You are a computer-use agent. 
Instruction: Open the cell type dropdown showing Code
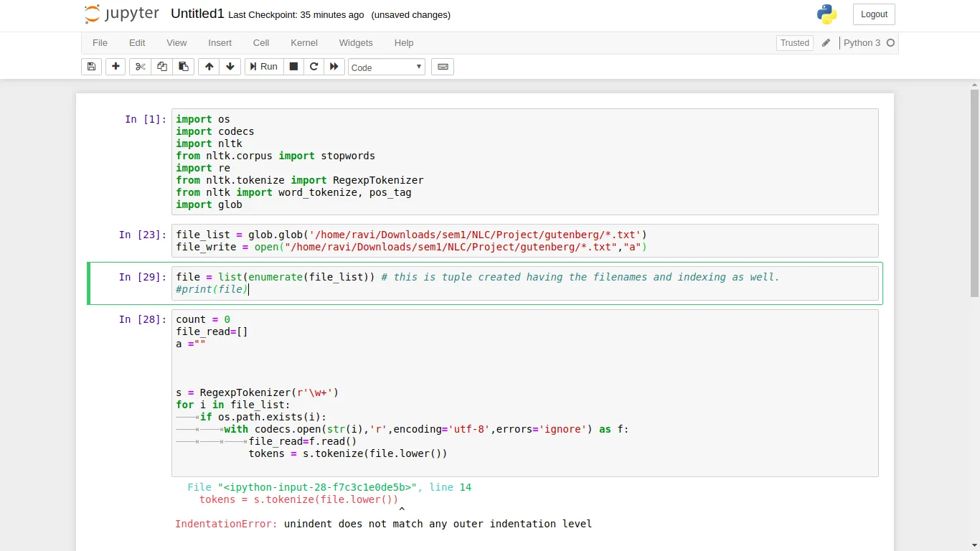386,67
